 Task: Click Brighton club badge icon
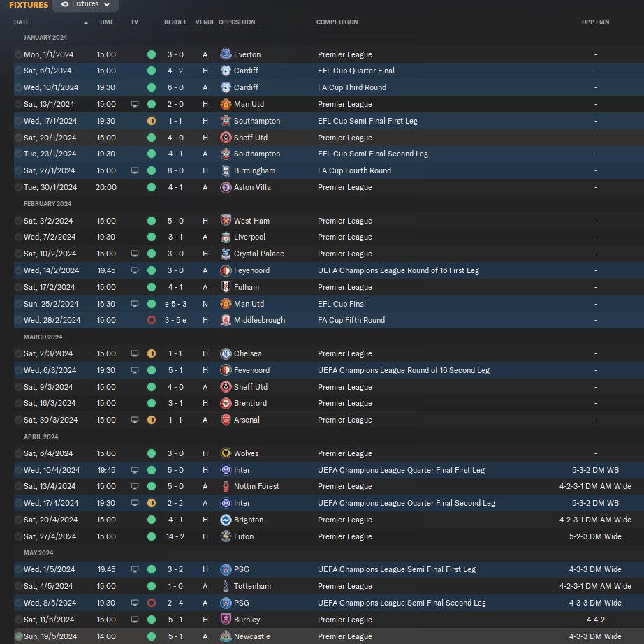(x=226, y=520)
